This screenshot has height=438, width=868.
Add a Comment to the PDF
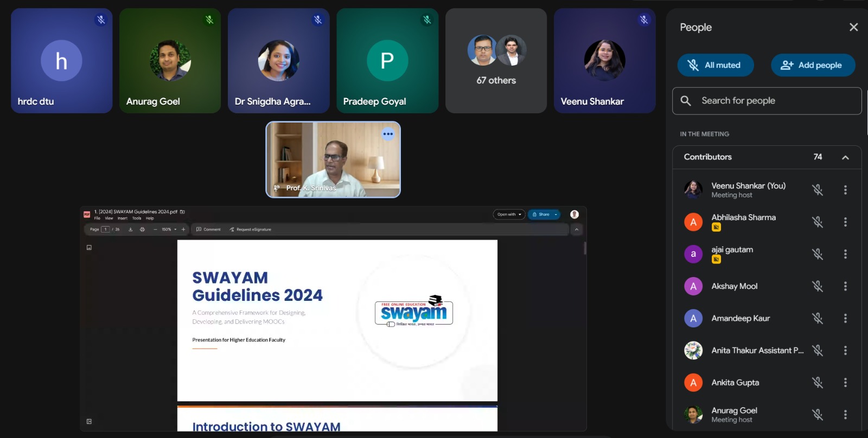[208, 229]
